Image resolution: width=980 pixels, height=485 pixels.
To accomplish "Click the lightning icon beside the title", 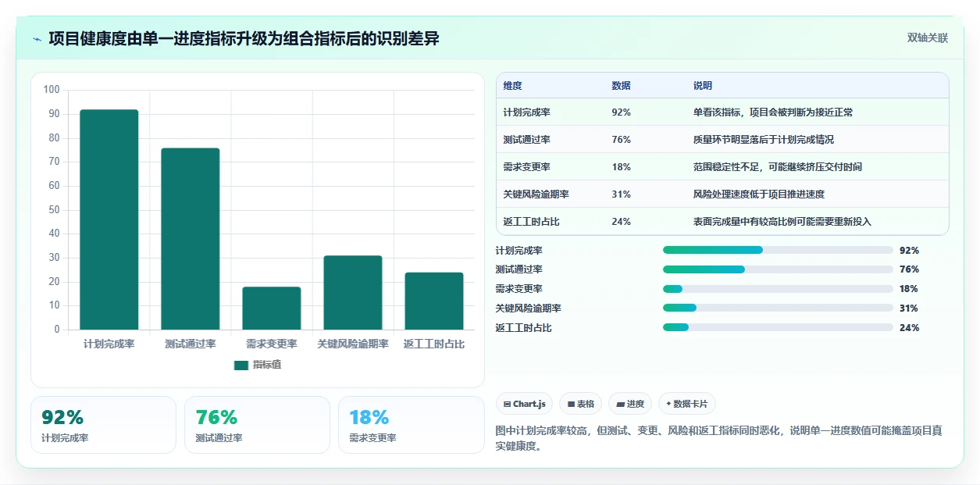I will [x=37, y=38].
